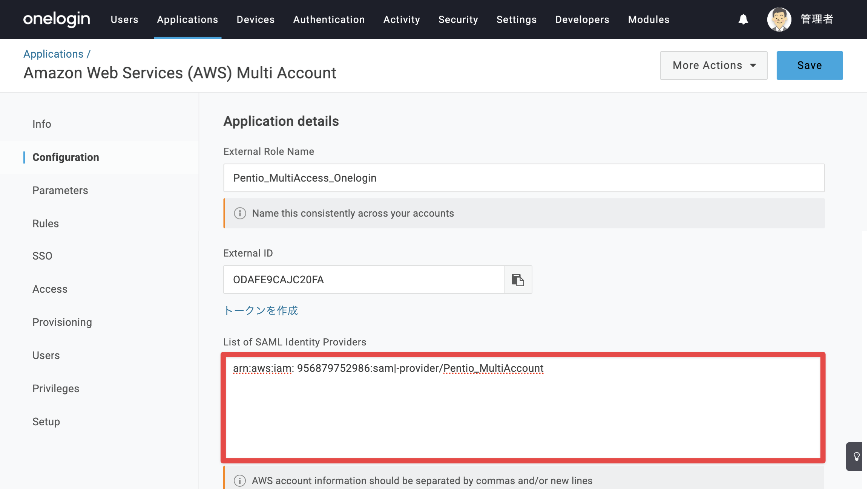868x489 pixels.
Task: Open the Security menu
Action: pos(458,20)
